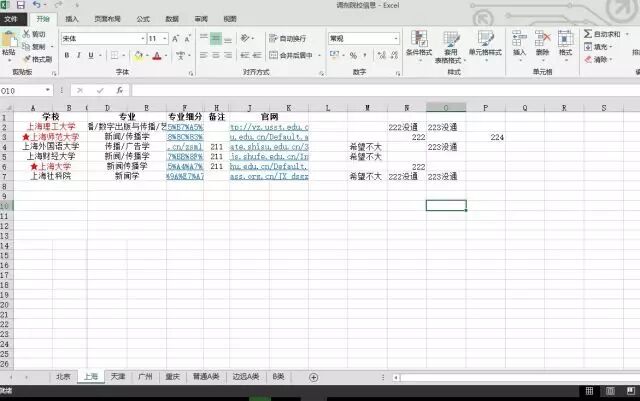This screenshot has width=640, height=401.
Task: Switch to the Insert (插入) ribbon tab
Action: coord(72,19)
